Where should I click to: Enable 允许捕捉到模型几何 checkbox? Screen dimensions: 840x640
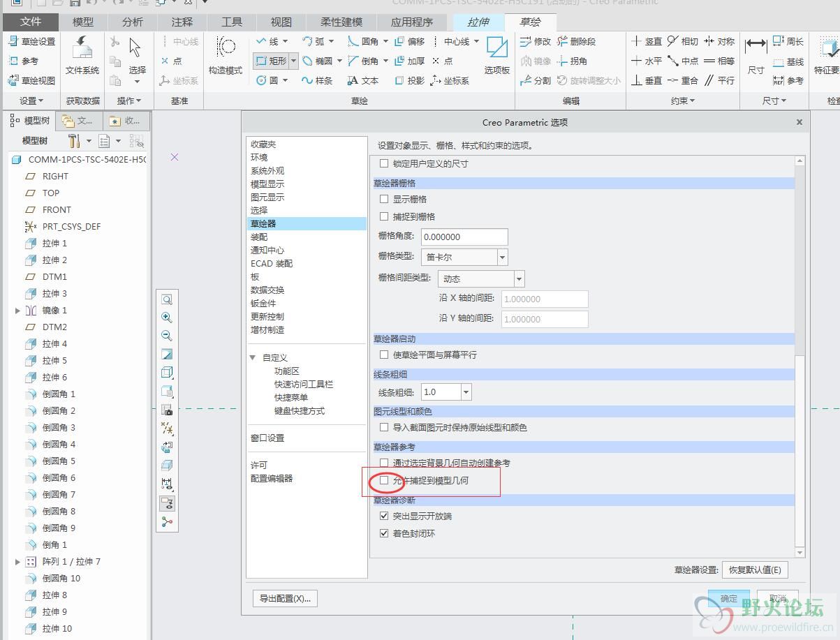coord(383,480)
